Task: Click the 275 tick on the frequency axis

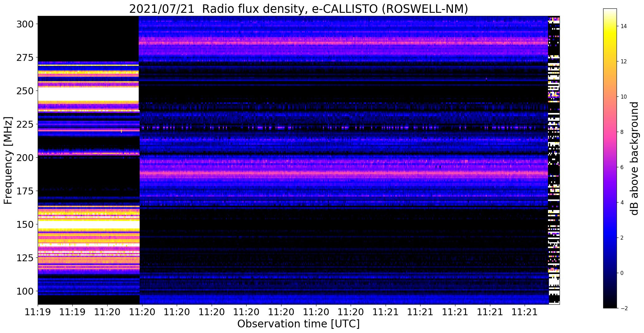Action: 25,57
